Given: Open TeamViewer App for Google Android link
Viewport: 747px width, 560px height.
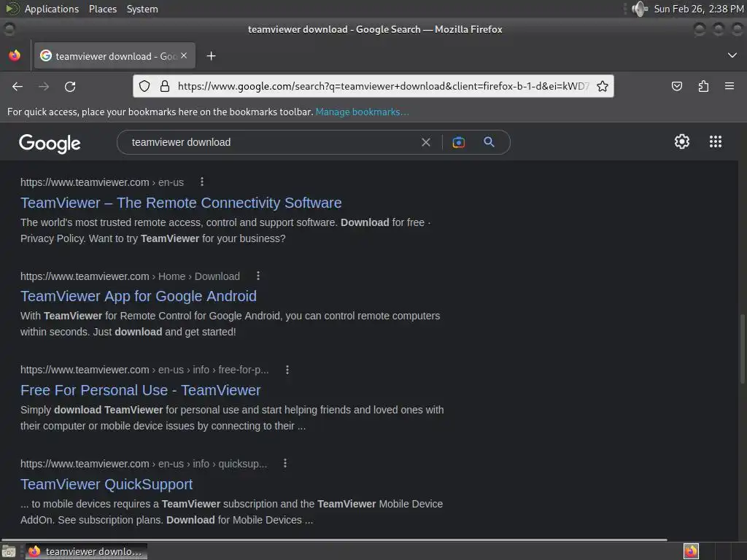Looking at the screenshot, I should click(x=139, y=296).
